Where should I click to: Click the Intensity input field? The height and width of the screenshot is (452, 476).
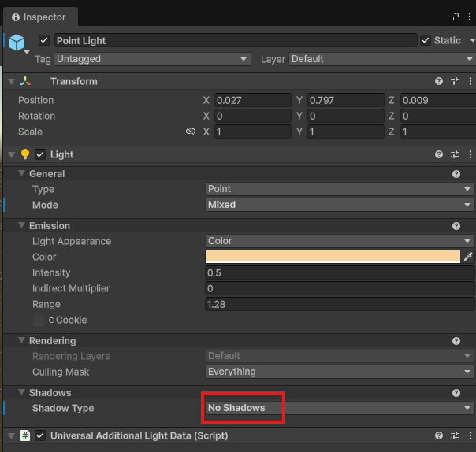339,272
